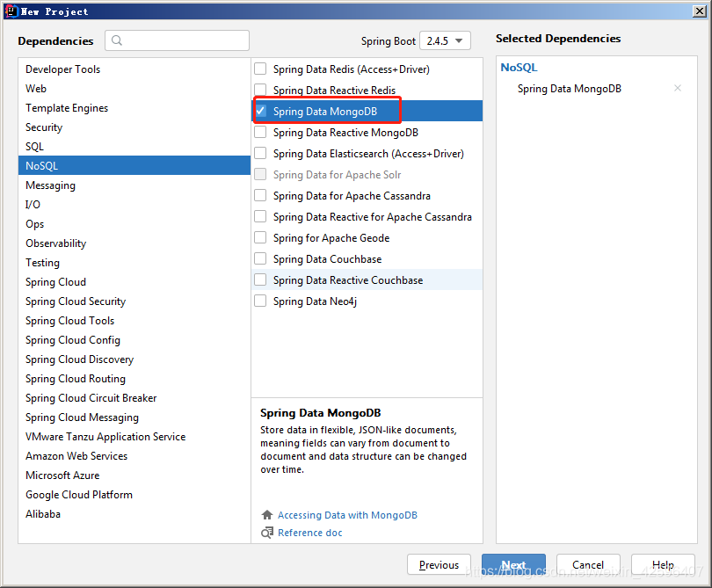Screen dimensions: 712x588
Task: Open the Reference doc link
Action: 310,533
